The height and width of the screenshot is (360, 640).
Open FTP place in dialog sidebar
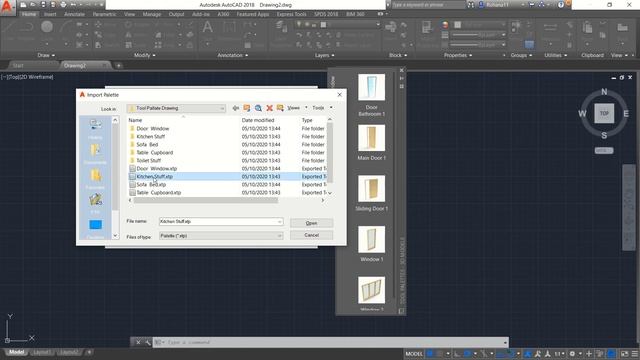[x=96, y=204]
